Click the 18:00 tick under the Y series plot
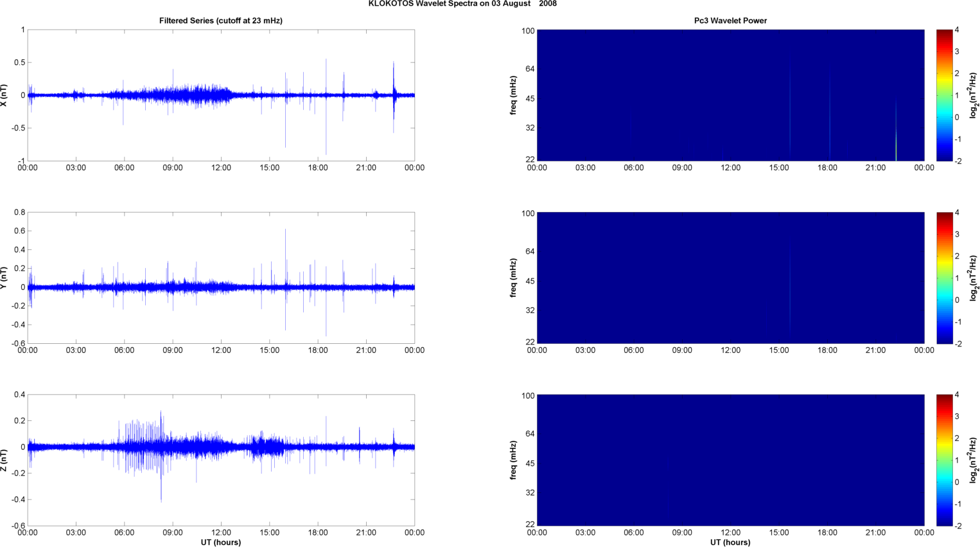The image size is (980, 547). point(318,350)
